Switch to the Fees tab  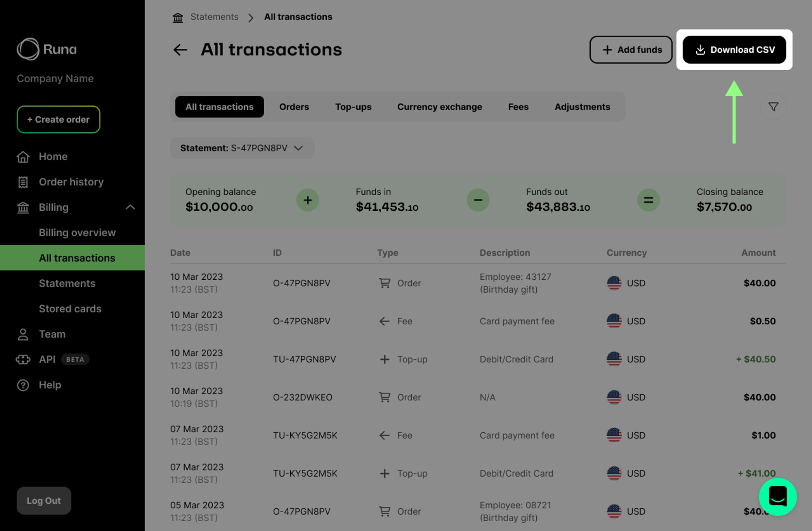pyautogui.click(x=518, y=107)
